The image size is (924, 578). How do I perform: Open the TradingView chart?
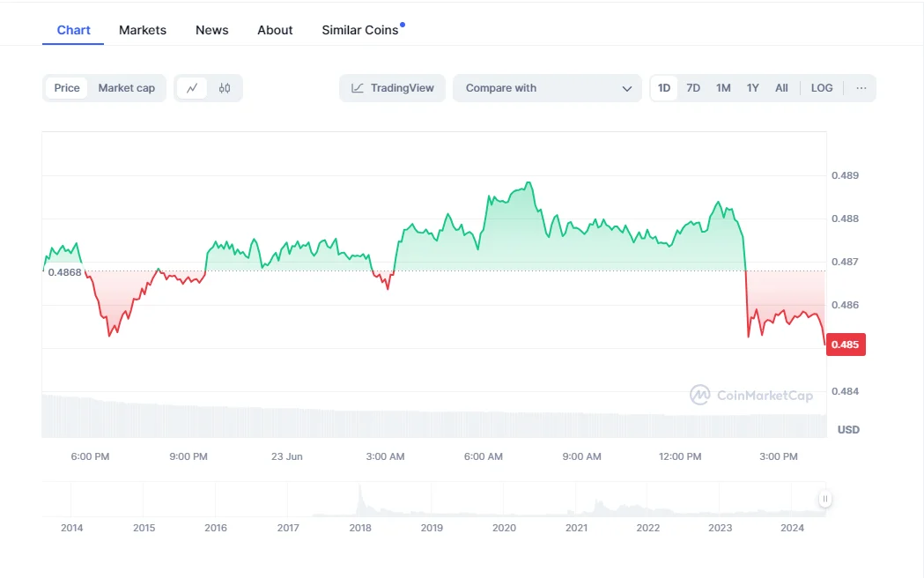pos(393,88)
